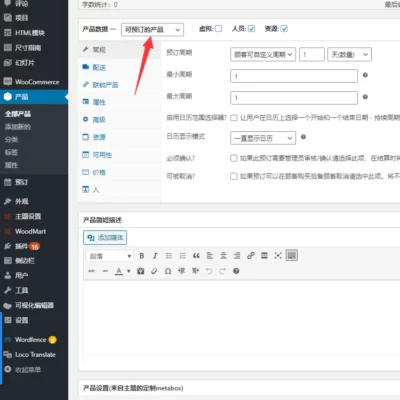Redo the last editor action

223,271
